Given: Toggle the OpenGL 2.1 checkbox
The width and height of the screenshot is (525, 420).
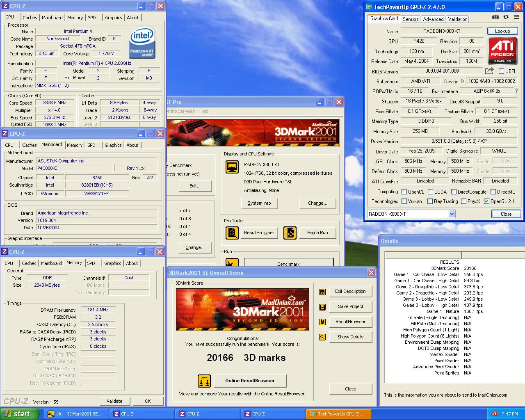Looking at the screenshot, I should point(486,201).
